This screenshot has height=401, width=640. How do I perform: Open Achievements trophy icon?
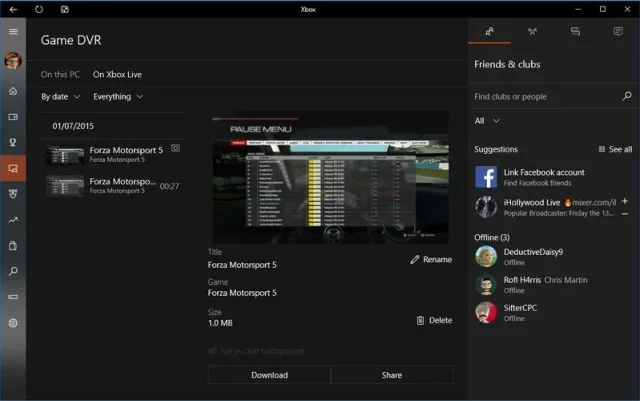[x=13, y=143]
